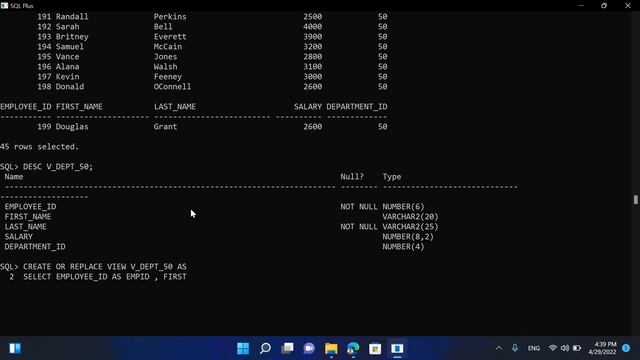Click the name 'Britney'

[72, 37]
